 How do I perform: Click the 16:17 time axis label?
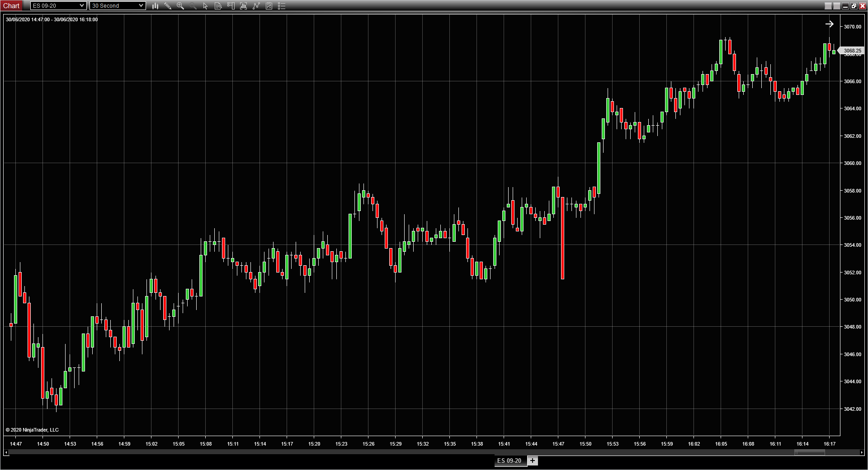(830, 444)
